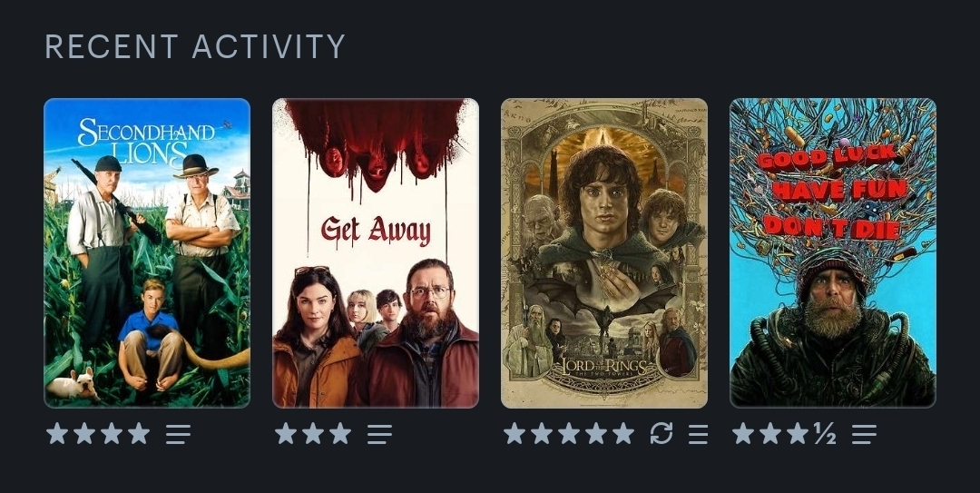Open the Lord of the Rings Two Towers poster
This screenshot has width=980, height=493.
604,252
